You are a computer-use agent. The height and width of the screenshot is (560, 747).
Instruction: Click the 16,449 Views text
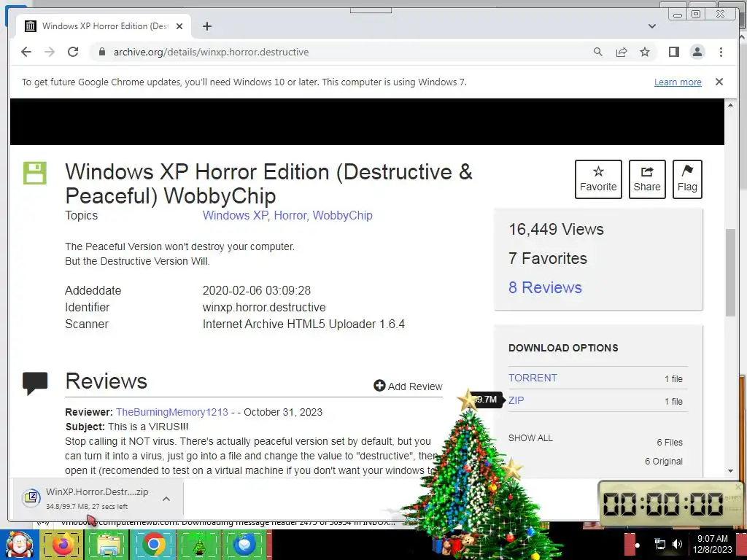556,229
